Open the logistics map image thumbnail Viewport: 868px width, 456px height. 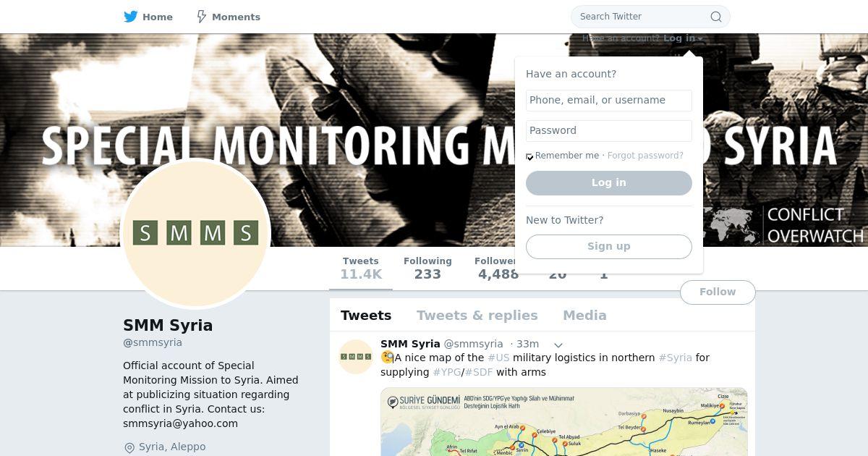pos(564,422)
